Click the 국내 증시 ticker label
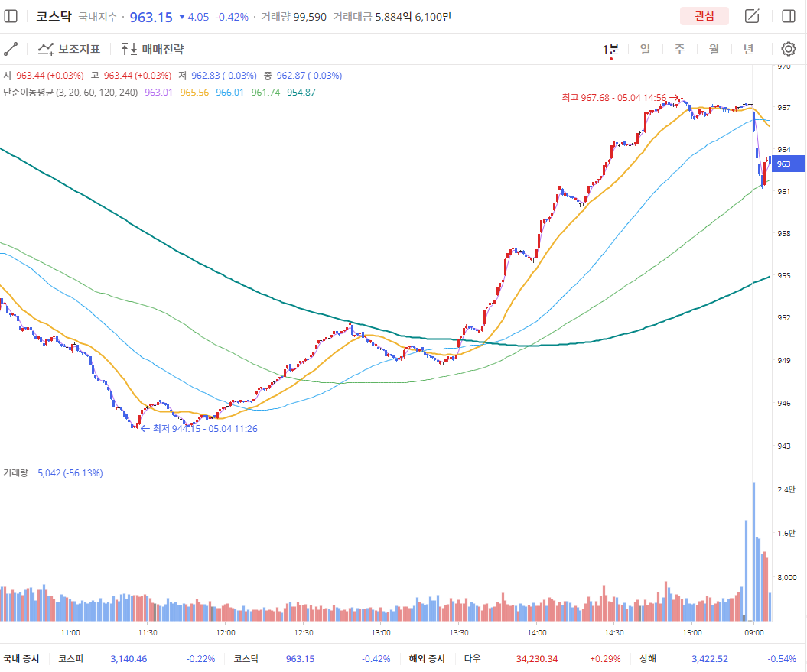 [x=21, y=659]
